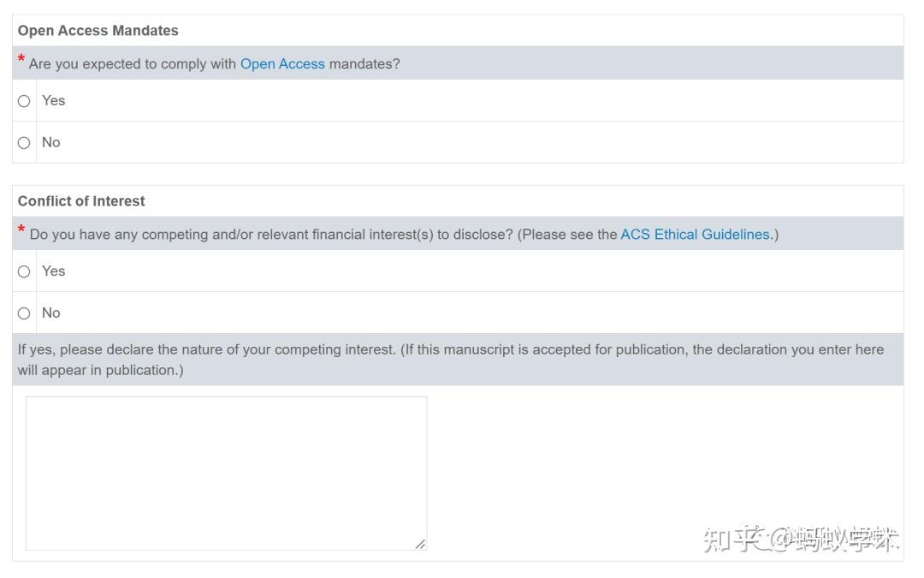Focus the competing interest declaration text box
The width and height of the screenshot is (924, 578).
pos(226,473)
